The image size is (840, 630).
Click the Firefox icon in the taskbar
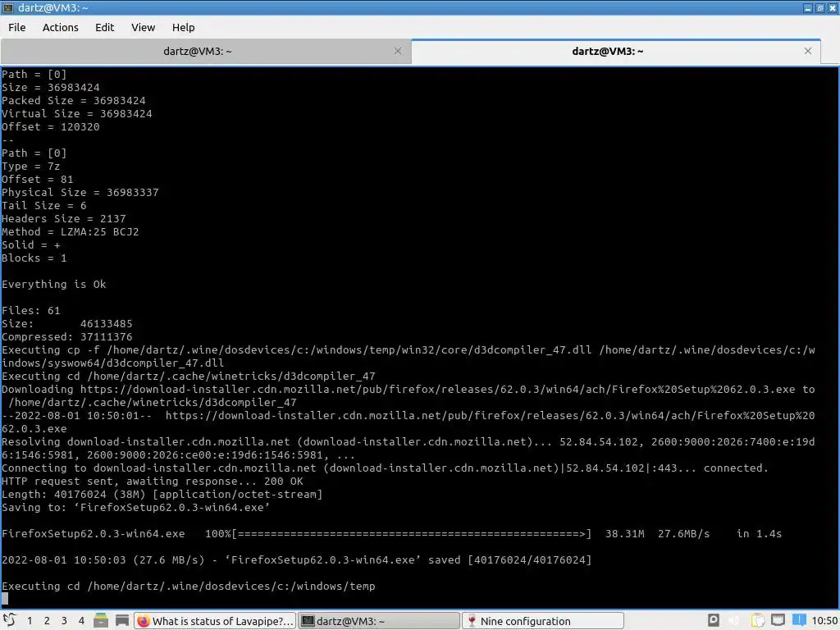tap(143, 621)
